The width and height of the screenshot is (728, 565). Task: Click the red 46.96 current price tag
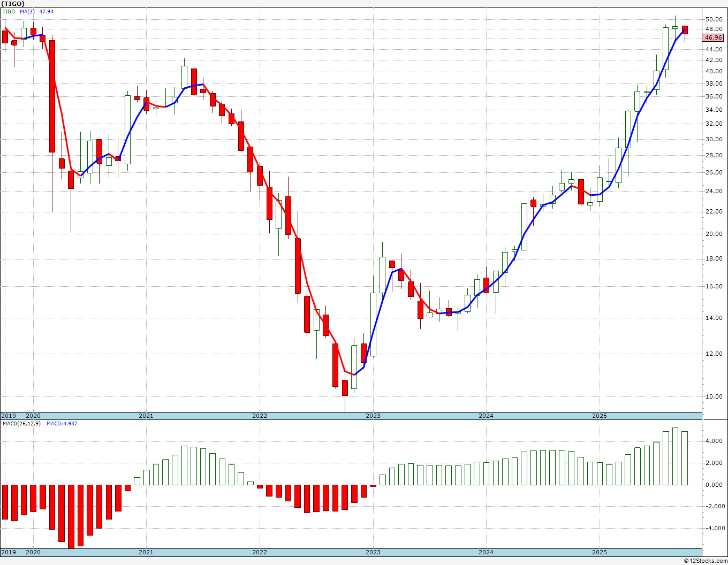(x=713, y=37)
